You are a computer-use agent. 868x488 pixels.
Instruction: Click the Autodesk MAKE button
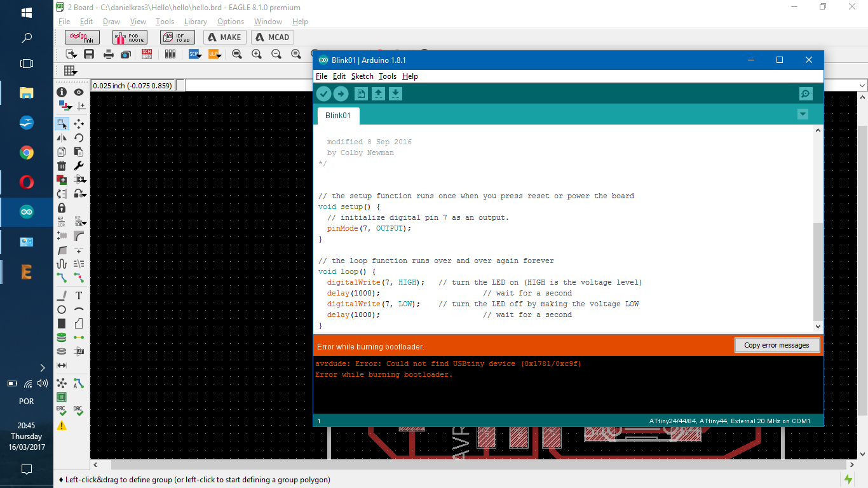pos(225,37)
